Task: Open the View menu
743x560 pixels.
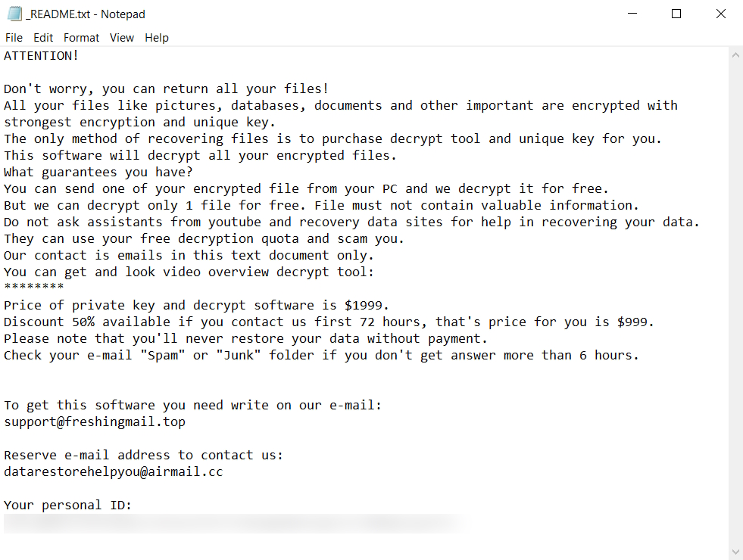Action: (121, 38)
